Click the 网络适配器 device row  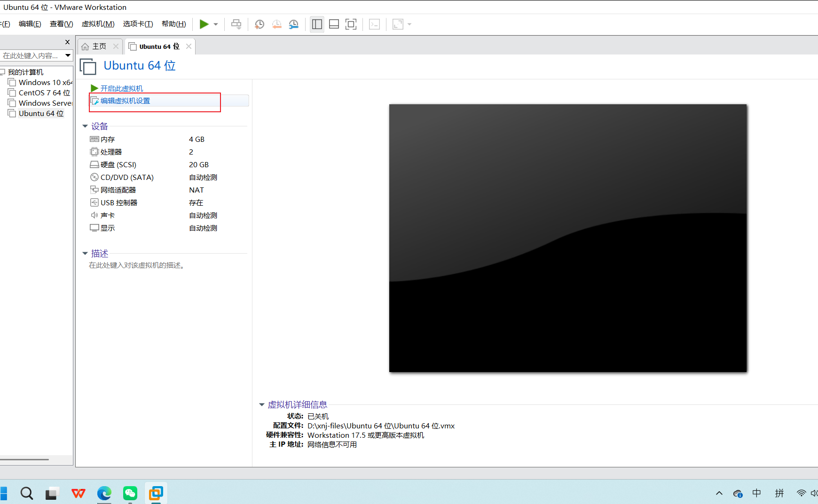click(167, 190)
